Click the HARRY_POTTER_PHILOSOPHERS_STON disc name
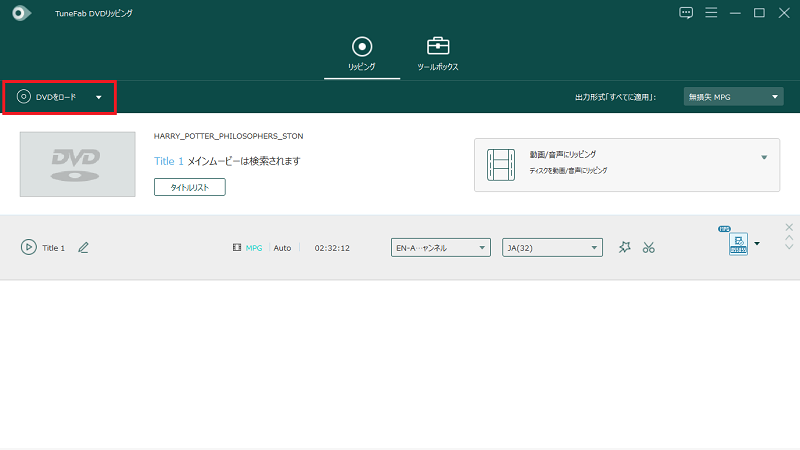The image size is (800, 450). tap(229, 136)
